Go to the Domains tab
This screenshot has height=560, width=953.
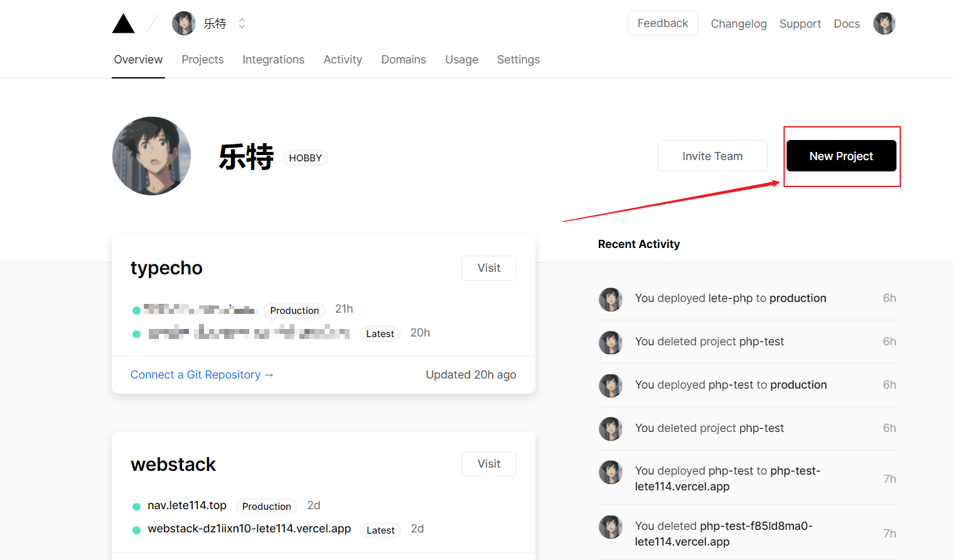tap(403, 60)
